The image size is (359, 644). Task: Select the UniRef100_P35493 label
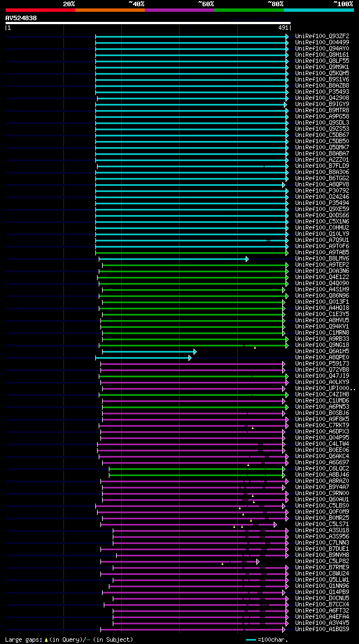pyautogui.click(x=322, y=92)
